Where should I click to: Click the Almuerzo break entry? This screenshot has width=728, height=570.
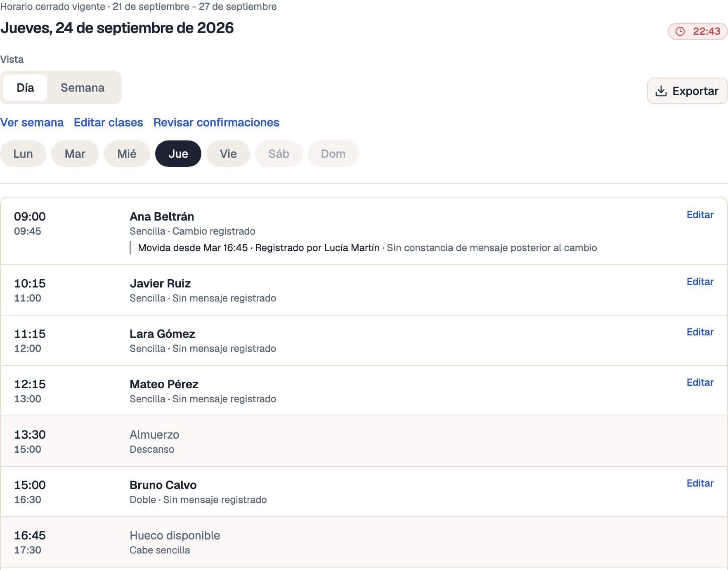(364, 441)
